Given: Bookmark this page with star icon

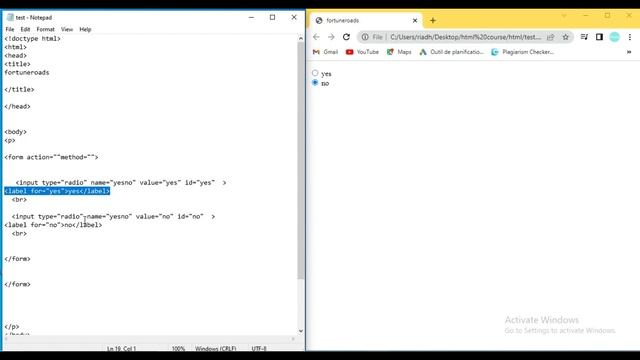Looking at the screenshot, I should pyautogui.click(x=565, y=37).
